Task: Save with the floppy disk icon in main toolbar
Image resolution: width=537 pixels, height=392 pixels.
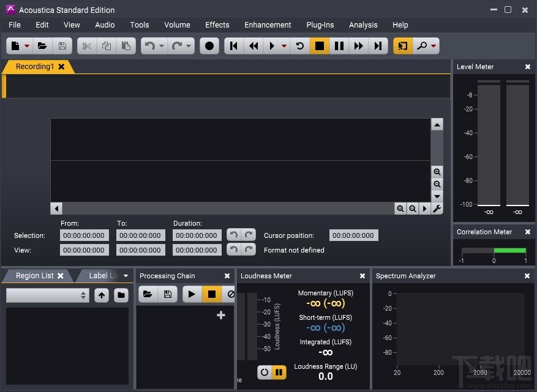Action: [62, 46]
